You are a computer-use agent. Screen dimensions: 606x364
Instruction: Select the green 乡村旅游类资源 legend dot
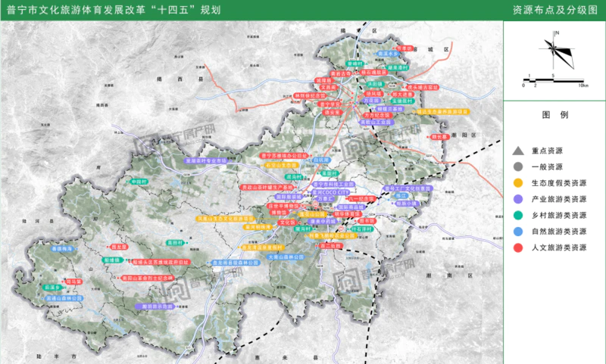[518, 215]
